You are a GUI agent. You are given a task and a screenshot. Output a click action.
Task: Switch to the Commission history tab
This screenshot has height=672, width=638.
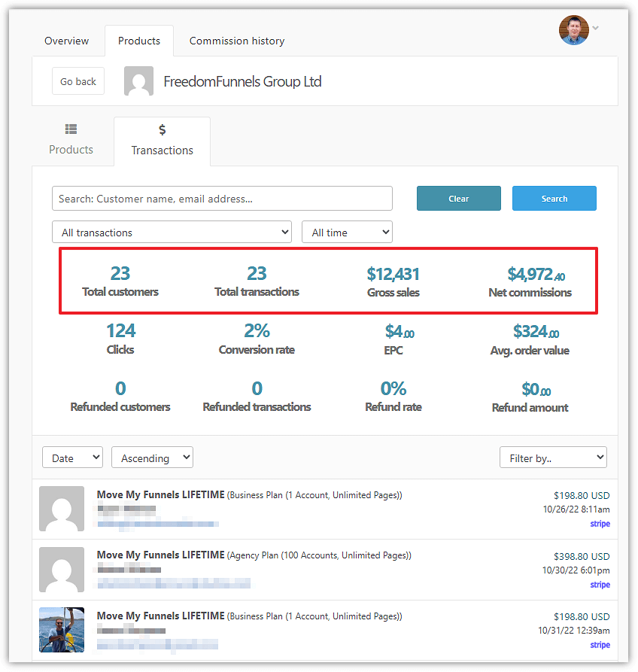point(236,41)
